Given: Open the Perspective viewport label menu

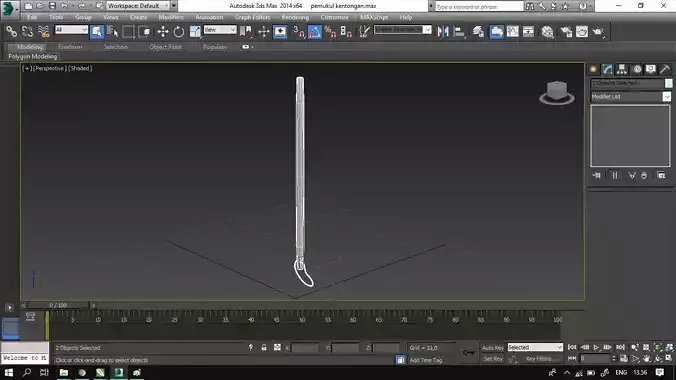Looking at the screenshot, I should pos(50,68).
